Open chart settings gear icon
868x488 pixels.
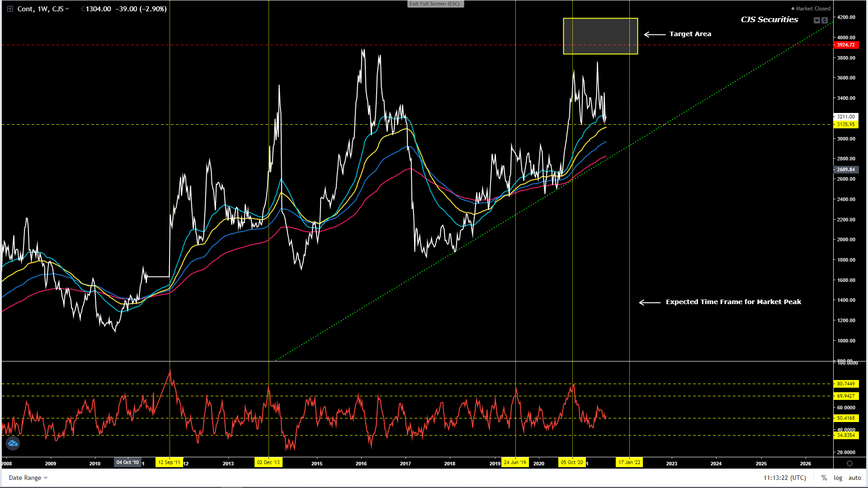click(849, 464)
